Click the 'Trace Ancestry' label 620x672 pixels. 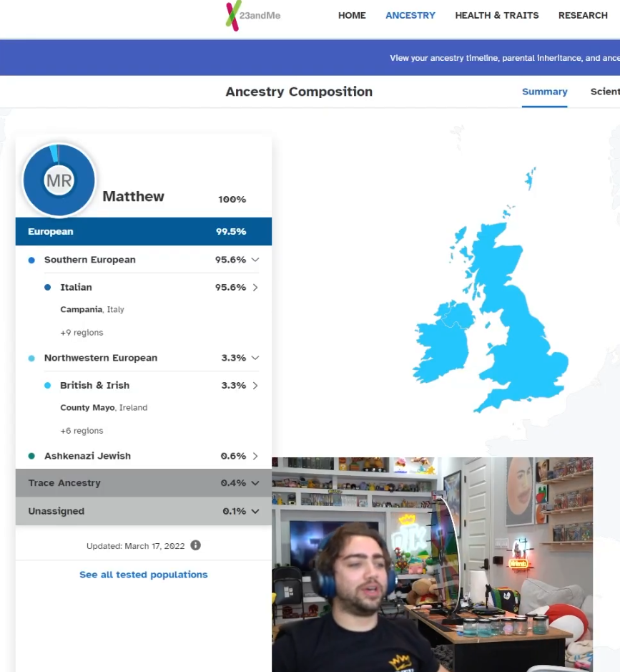tap(64, 483)
